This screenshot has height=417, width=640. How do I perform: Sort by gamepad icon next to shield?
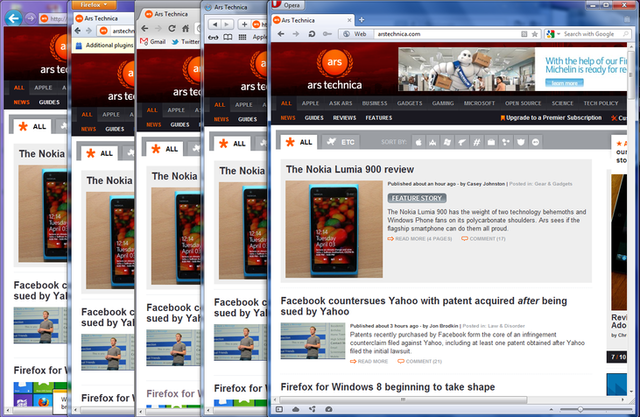(535, 142)
